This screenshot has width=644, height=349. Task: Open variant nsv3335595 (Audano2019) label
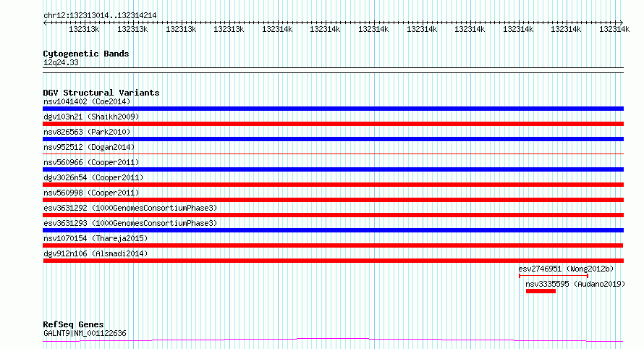point(575,284)
